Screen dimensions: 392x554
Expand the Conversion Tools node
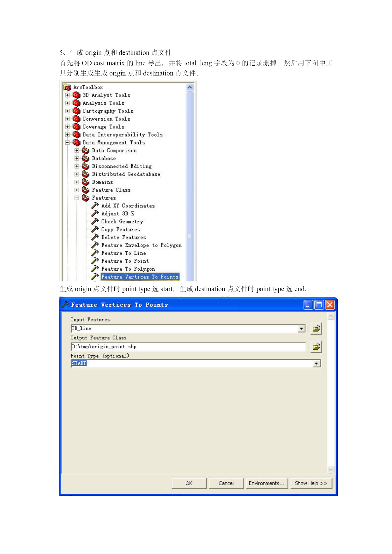point(67,119)
